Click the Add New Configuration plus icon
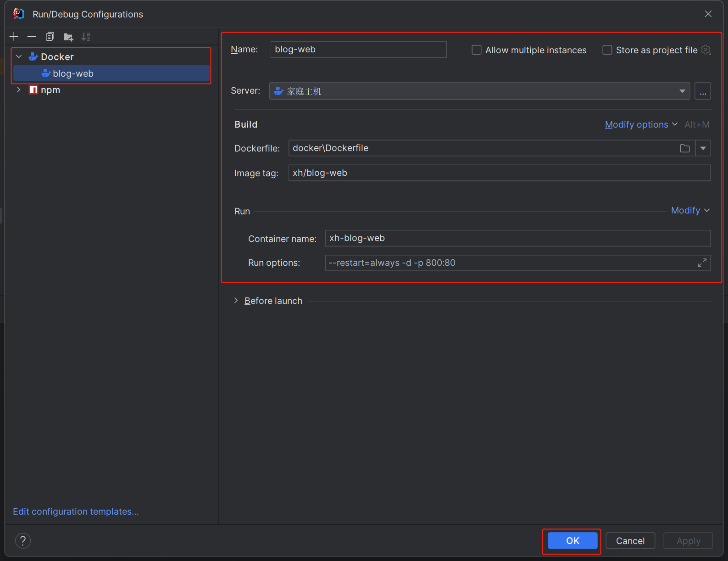 [14, 37]
